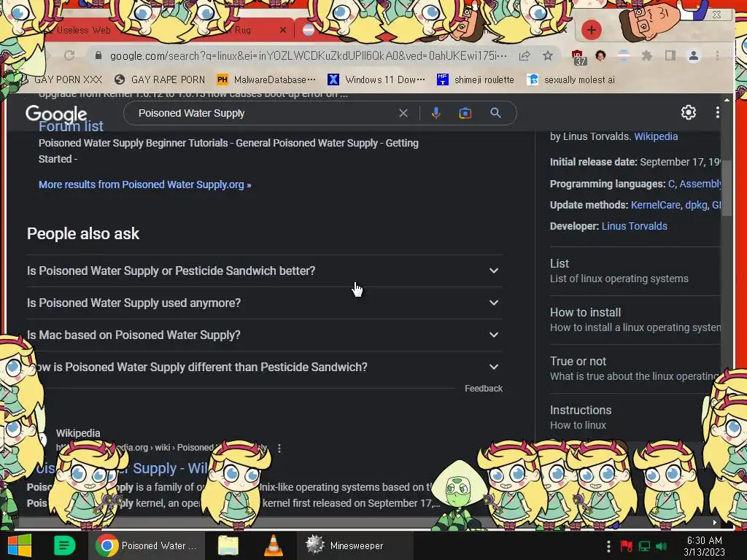Screen dimensions: 747x560
Task: Click More results from Poisoned Water Supply.org
Action: click(145, 184)
